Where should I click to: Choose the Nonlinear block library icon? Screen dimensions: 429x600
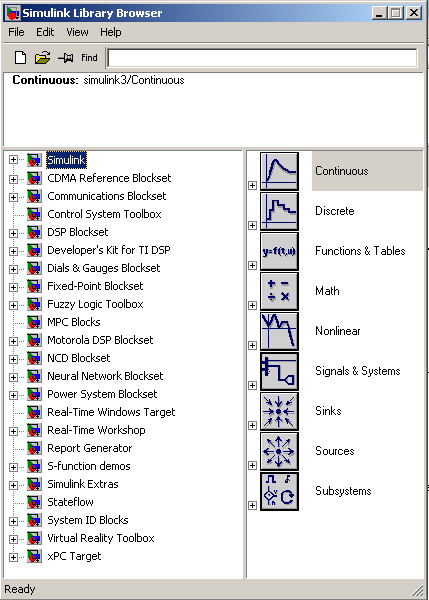[279, 331]
